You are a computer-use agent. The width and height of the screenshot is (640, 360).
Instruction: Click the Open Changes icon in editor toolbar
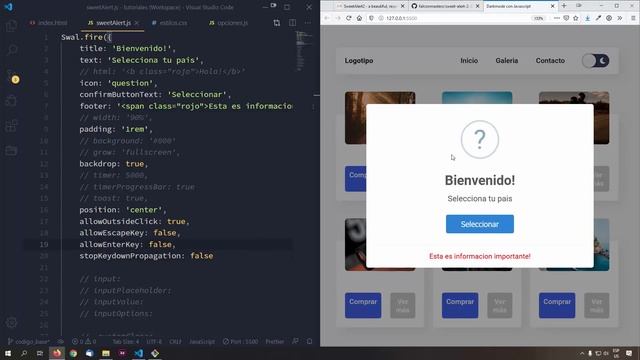click(x=277, y=23)
